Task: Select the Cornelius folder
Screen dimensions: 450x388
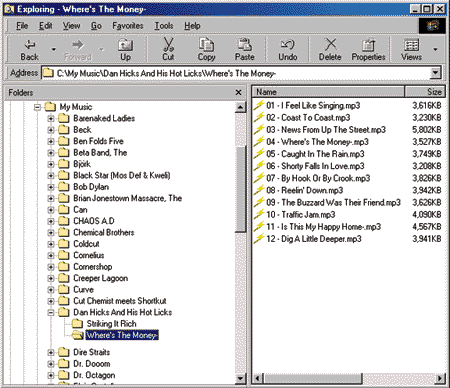Action: click(x=89, y=255)
